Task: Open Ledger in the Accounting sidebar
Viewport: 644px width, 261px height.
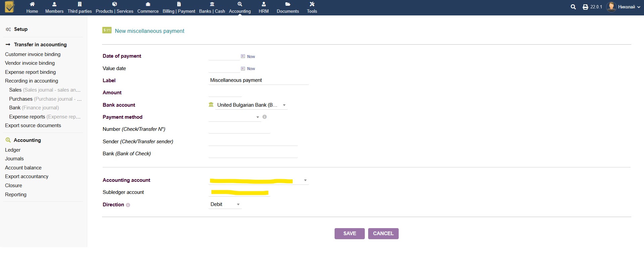Action: click(x=13, y=150)
